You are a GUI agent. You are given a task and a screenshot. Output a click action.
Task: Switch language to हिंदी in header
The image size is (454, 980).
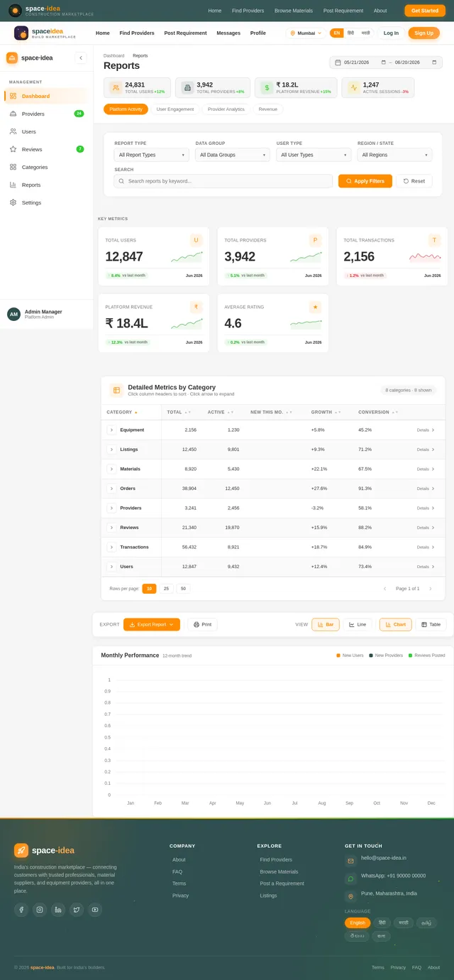pos(350,33)
